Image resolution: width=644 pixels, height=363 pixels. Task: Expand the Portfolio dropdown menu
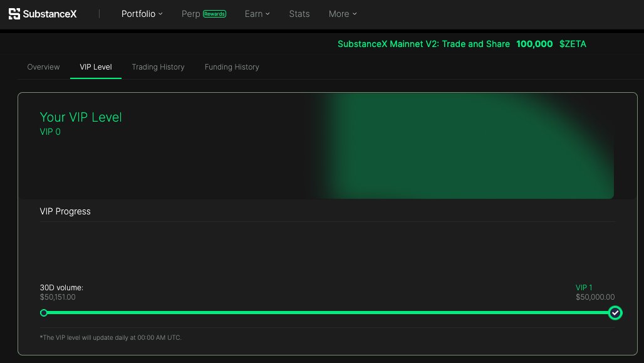[x=142, y=14]
